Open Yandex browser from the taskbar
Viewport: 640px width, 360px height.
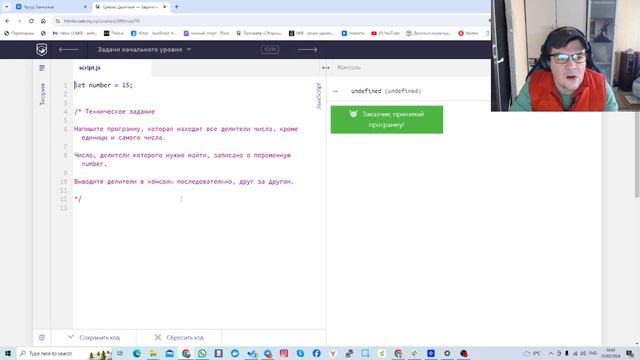point(333,353)
